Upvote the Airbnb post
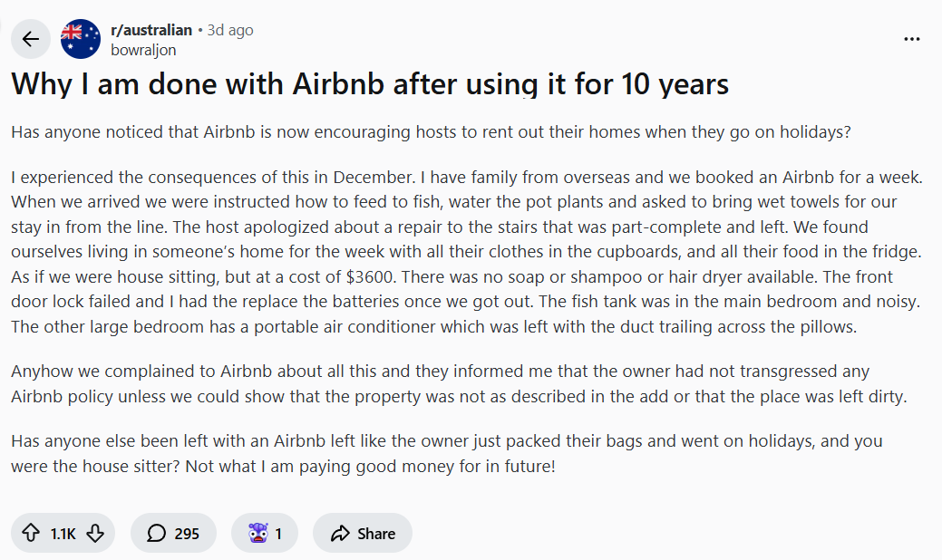The width and height of the screenshot is (942, 560). (31, 534)
